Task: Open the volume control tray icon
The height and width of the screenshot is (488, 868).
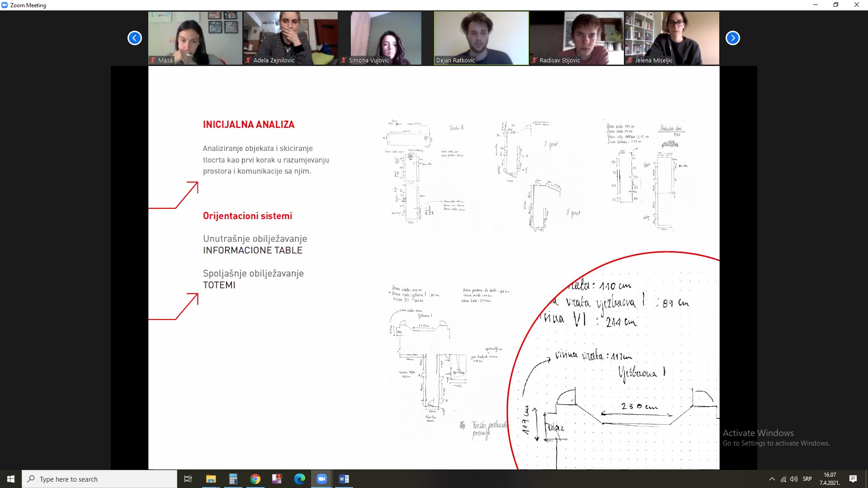Action: tap(794, 479)
